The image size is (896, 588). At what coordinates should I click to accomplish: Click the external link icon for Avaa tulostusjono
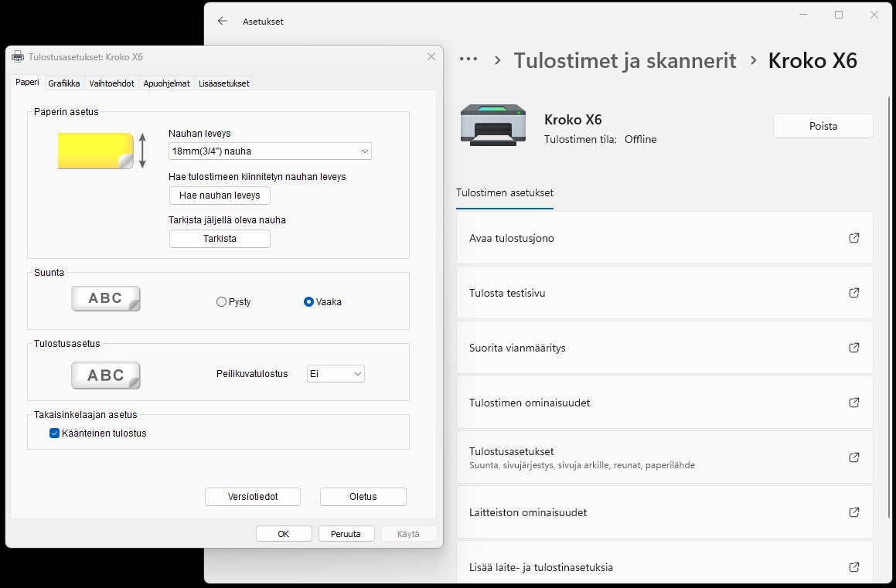[853, 238]
